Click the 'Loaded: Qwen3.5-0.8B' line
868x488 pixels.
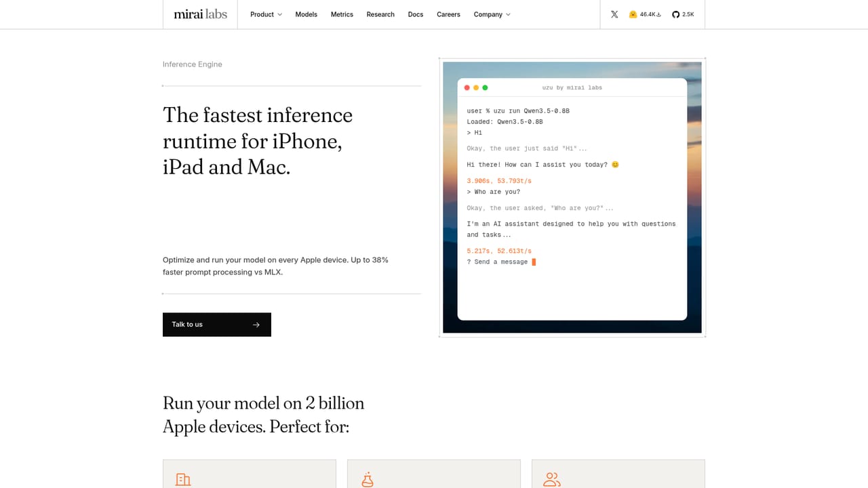click(505, 122)
